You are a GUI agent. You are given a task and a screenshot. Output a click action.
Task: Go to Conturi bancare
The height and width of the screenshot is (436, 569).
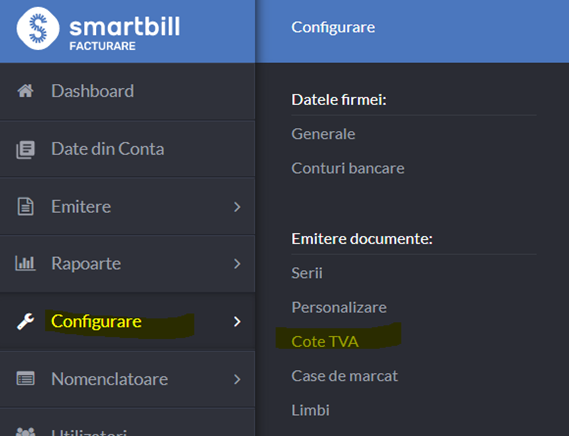(x=348, y=168)
